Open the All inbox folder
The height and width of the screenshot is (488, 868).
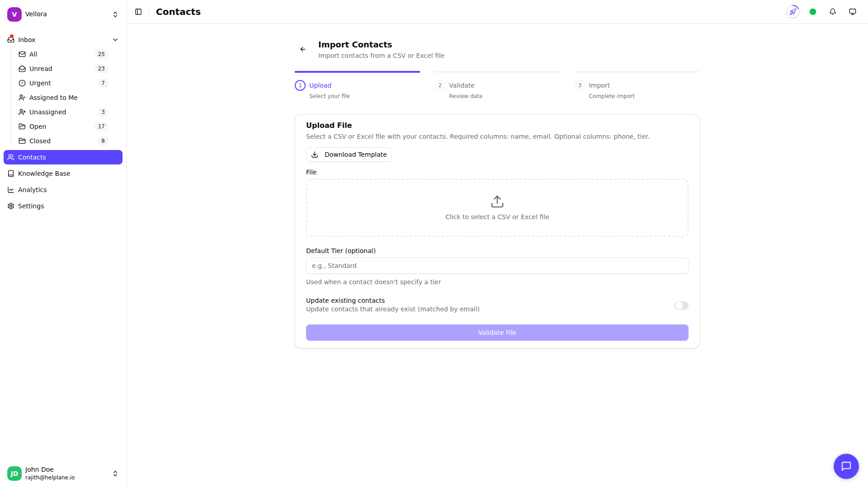coord(63,54)
